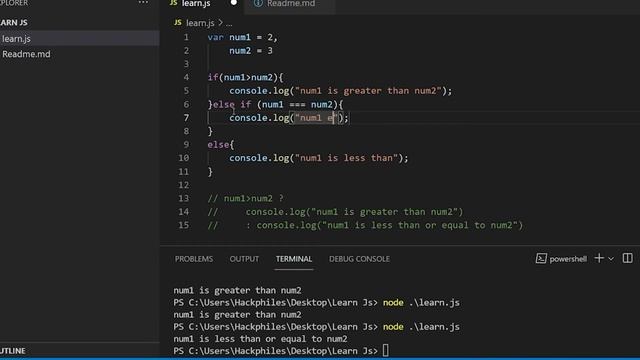Click the text 'num2 = 3' on line 2
Screen dimensions: 640x360
(251, 51)
